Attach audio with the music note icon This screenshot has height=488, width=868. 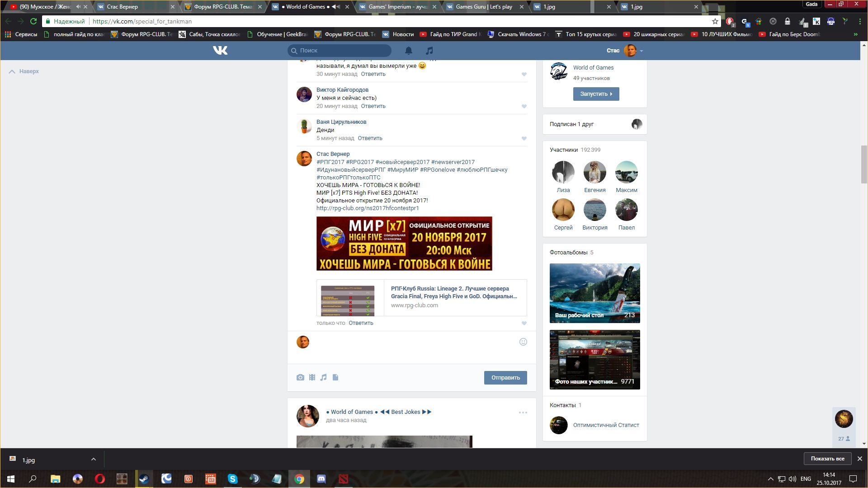point(323,377)
